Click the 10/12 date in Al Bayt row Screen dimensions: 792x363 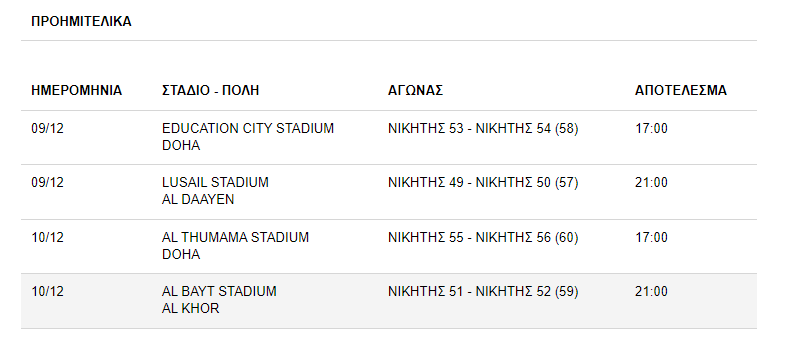pyautogui.click(x=47, y=291)
